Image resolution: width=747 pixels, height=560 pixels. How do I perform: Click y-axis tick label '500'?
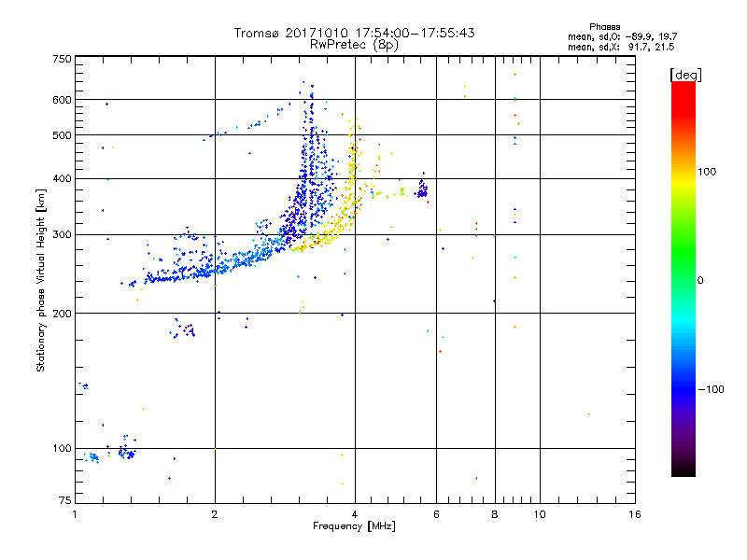tap(63, 135)
